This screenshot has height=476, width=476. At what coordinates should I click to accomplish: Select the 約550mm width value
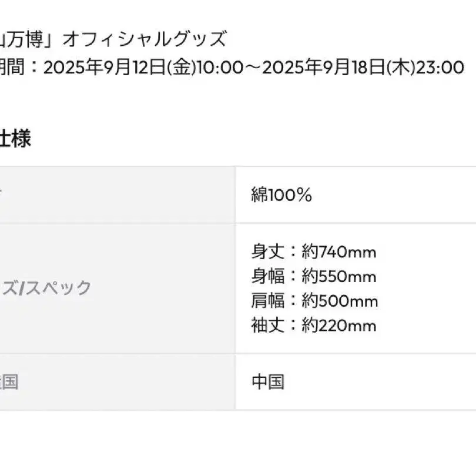click(x=339, y=277)
